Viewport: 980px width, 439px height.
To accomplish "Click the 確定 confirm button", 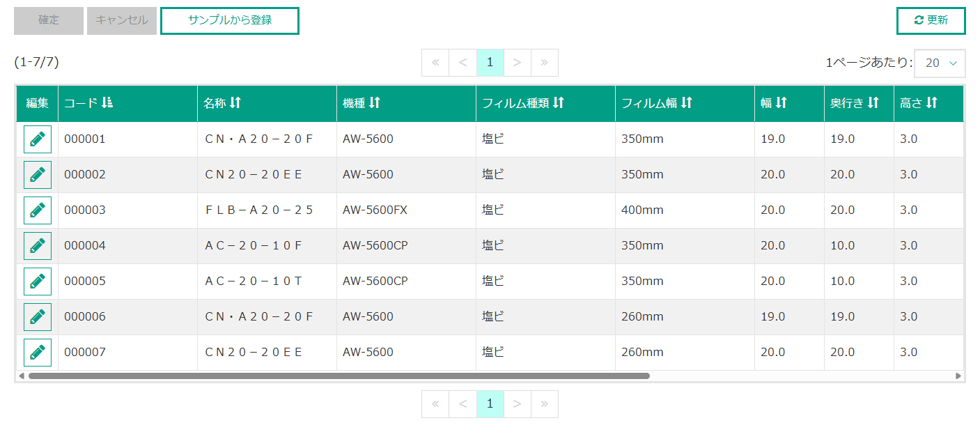I will click(x=49, y=21).
